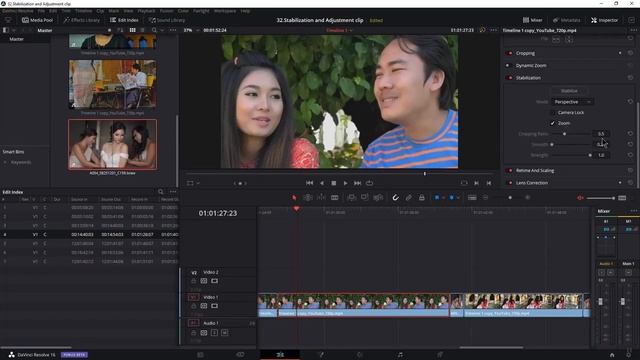Image resolution: width=640 pixels, height=360 pixels.
Task: Toggle timeline Snapping magnet
Action: coord(395,198)
